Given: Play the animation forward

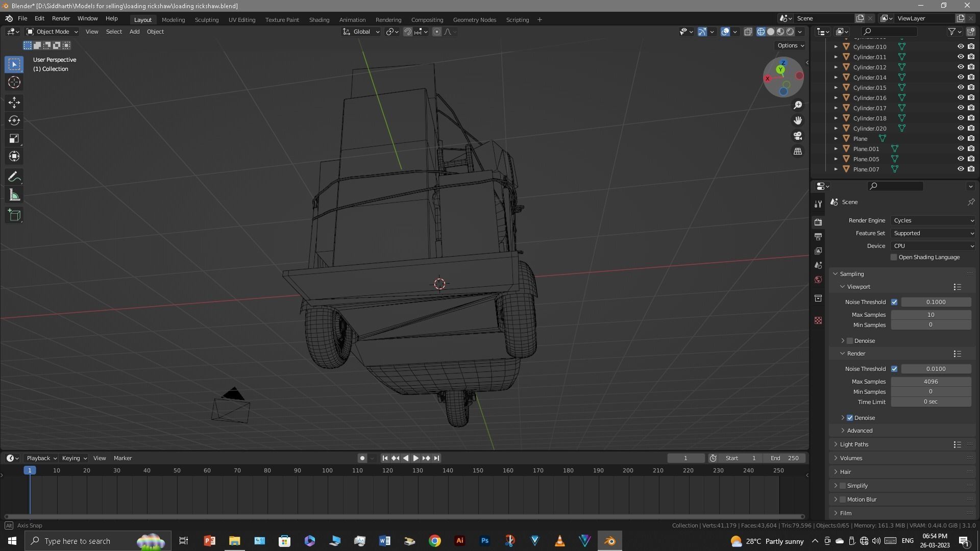Looking at the screenshot, I should 416,458.
